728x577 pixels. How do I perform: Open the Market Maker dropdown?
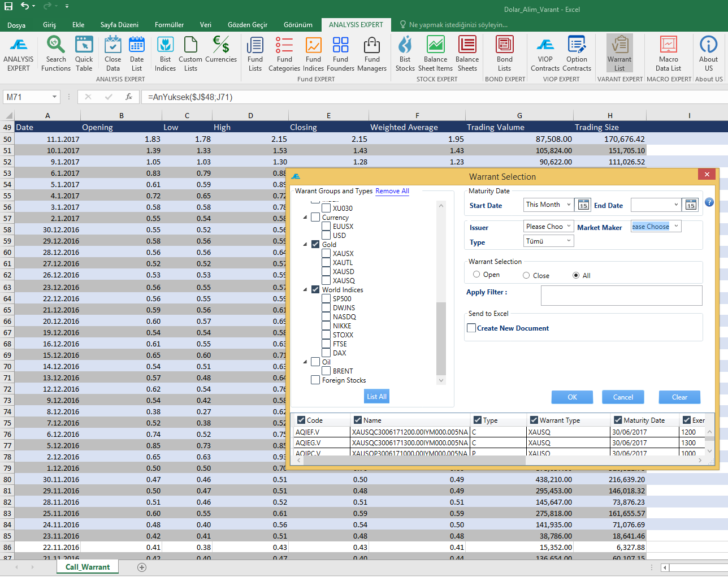[x=676, y=226]
